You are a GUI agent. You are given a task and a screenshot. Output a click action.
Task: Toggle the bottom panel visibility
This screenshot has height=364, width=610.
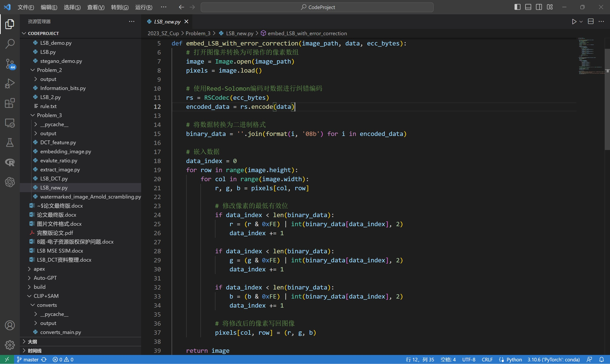point(528,7)
